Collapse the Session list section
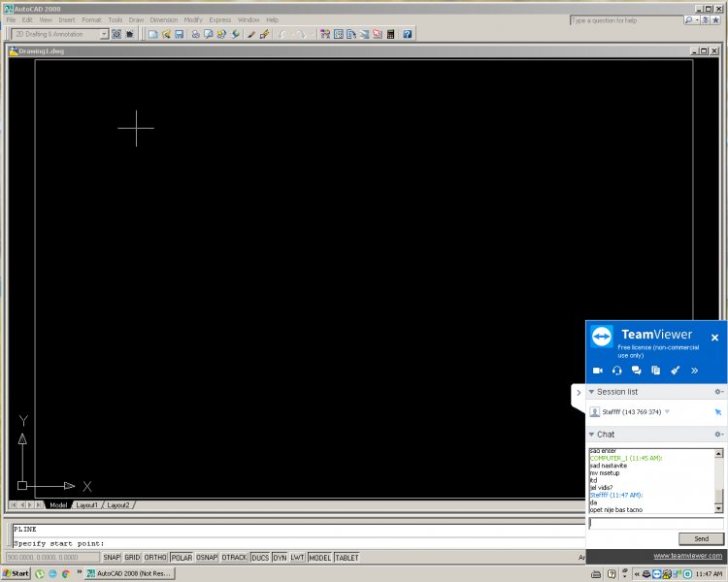 coord(592,392)
